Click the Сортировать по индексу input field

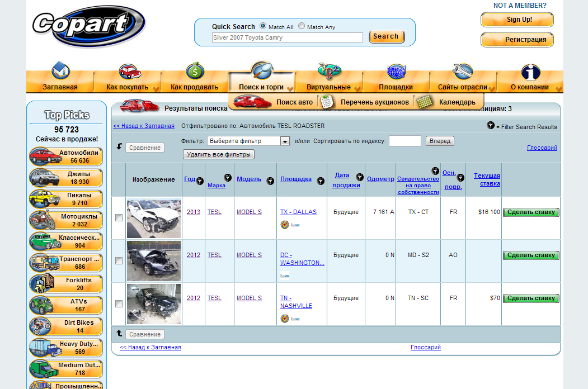coord(405,141)
